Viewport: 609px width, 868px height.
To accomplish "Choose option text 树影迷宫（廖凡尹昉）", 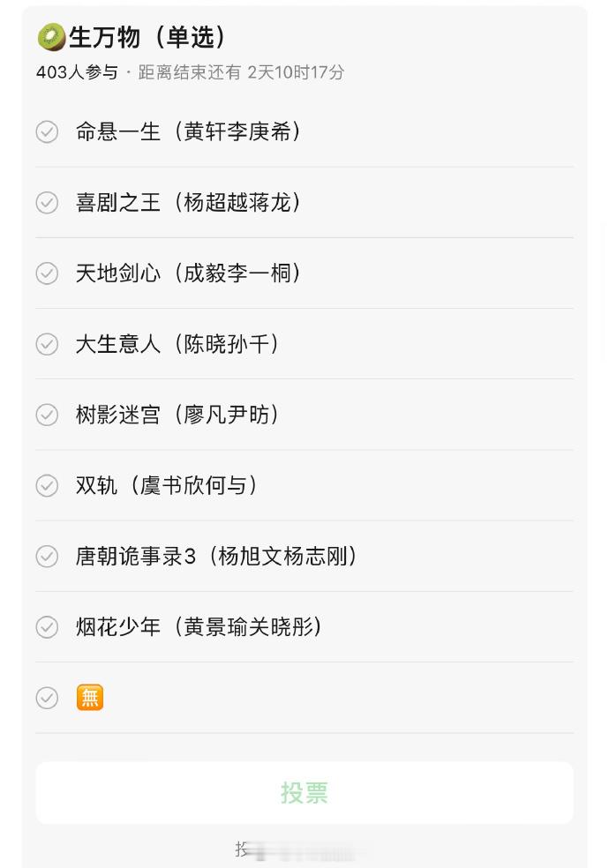I will click(177, 415).
